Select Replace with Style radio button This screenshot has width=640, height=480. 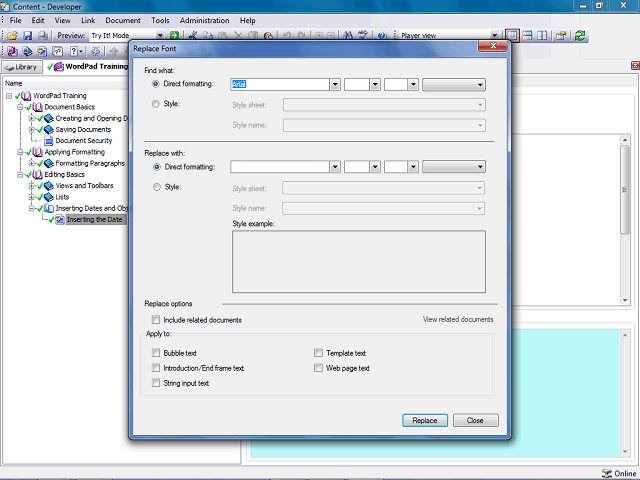click(x=157, y=187)
